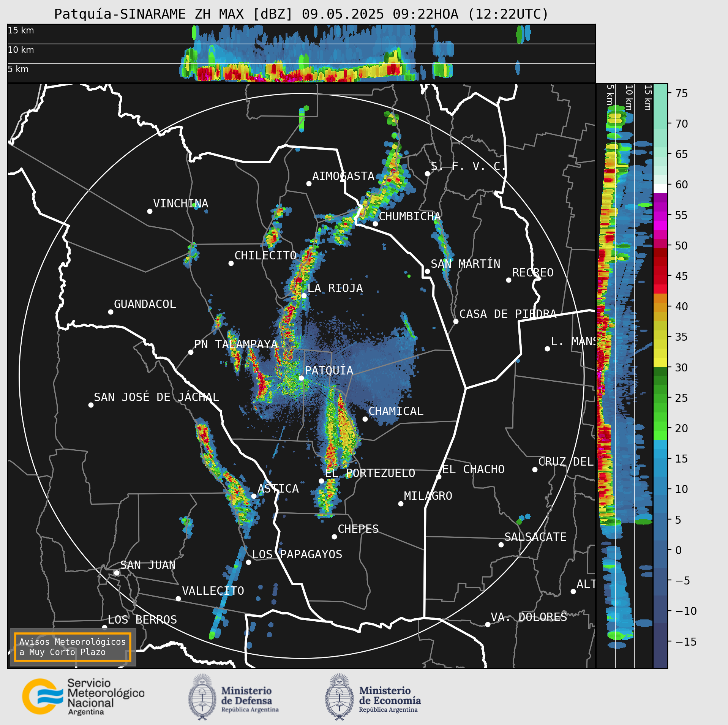Click the SAN MARTÍN city label
The image size is (728, 725).
466,264
